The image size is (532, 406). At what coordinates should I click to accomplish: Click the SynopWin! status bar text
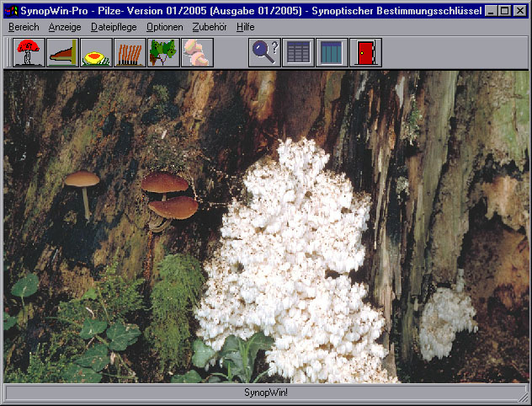(x=266, y=393)
